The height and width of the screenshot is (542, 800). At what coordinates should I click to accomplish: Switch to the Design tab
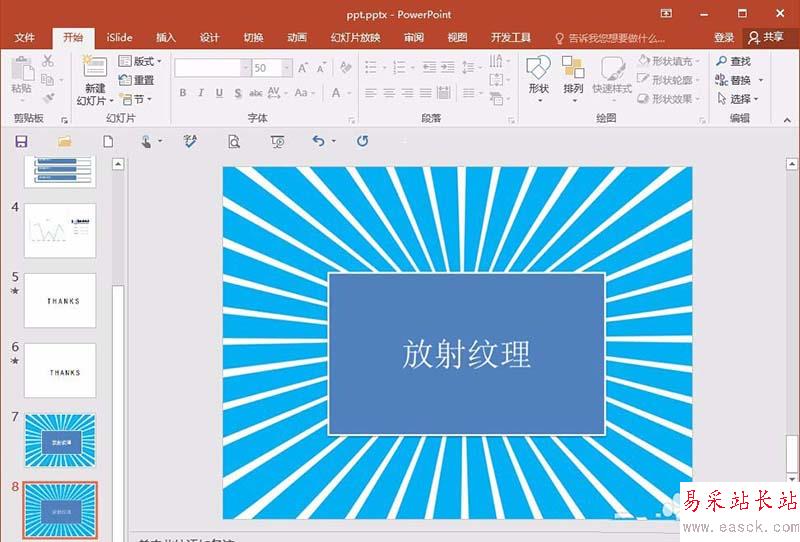209,37
